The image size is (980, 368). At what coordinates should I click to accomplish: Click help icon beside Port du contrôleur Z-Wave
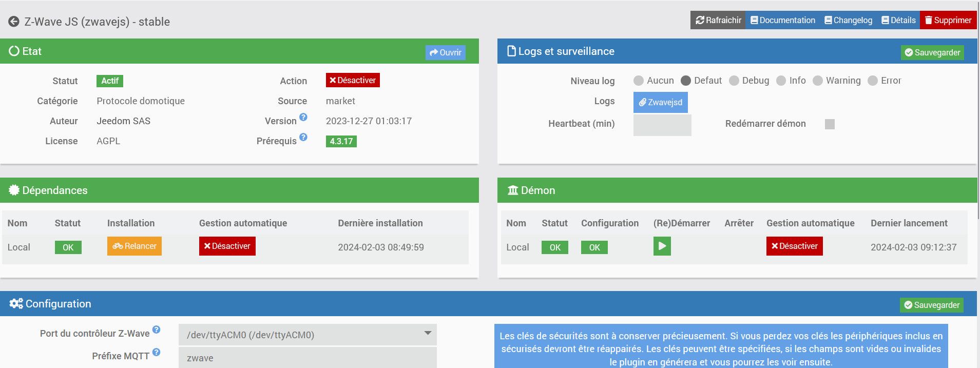point(157,330)
